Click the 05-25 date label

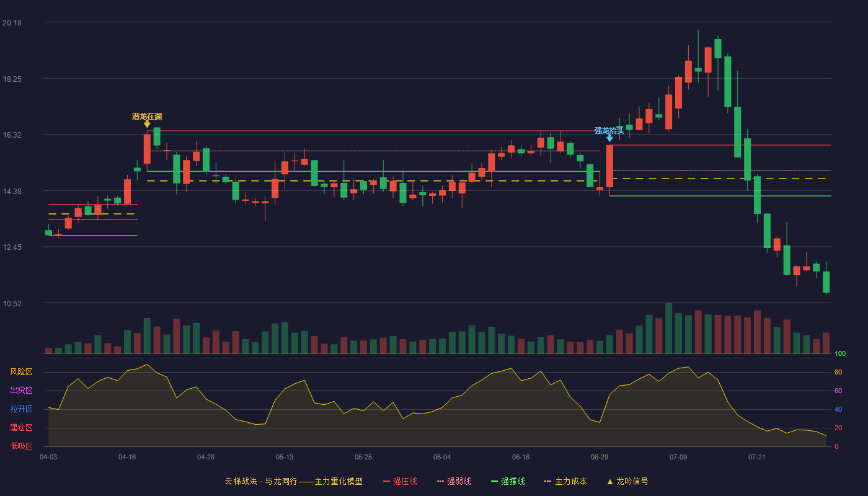363,457
